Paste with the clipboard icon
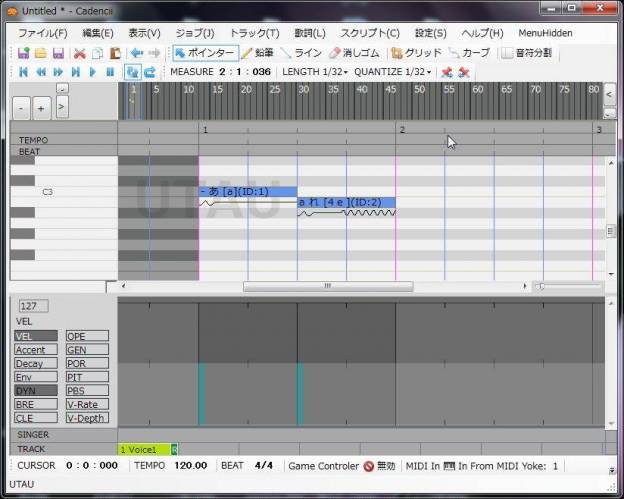The image size is (624, 499). point(115,53)
